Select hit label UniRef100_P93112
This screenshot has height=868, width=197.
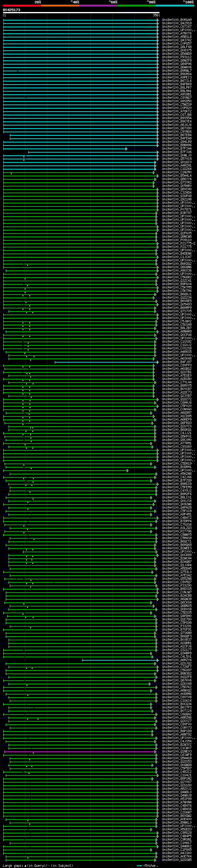click(x=177, y=57)
